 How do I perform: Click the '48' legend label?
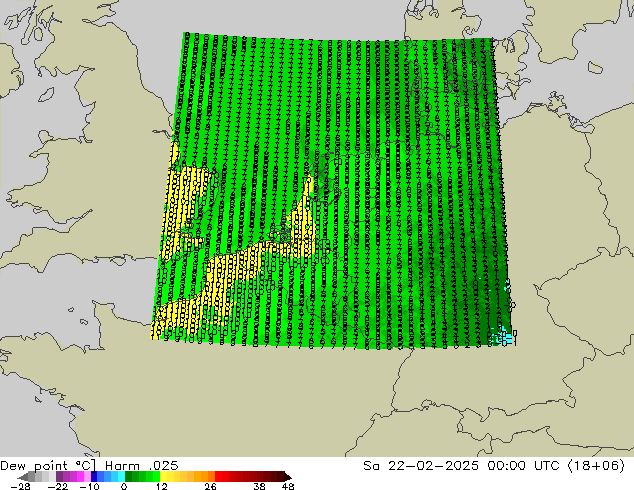(288, 486)
